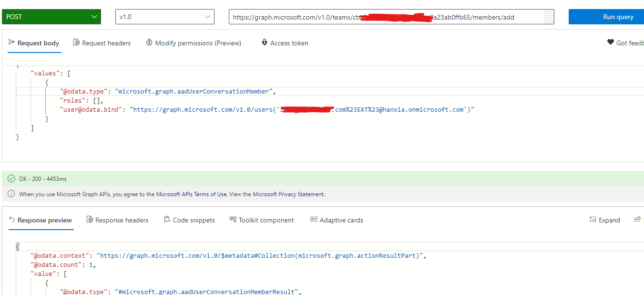Open the Microsoft Privacy Statement link
Image resolution: width=644 pixels, height=295 pixels.
click(288, 194)
